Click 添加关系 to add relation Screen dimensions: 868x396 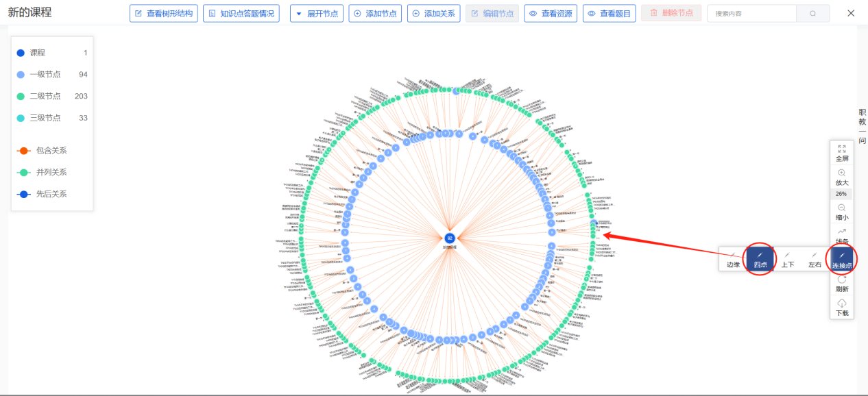pyautogui.click(x=433, y=14)
